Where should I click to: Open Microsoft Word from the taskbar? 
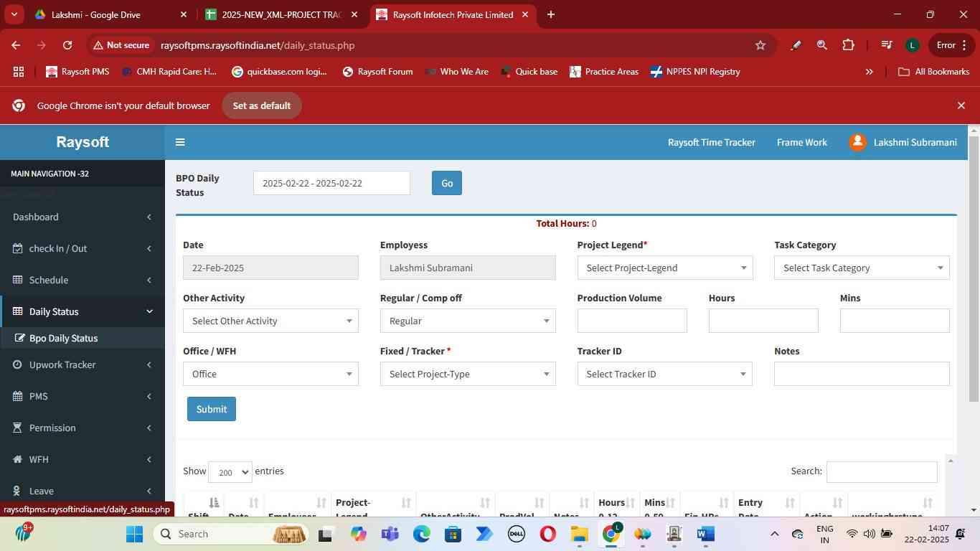pyautogui.click(x=705, y=534)
